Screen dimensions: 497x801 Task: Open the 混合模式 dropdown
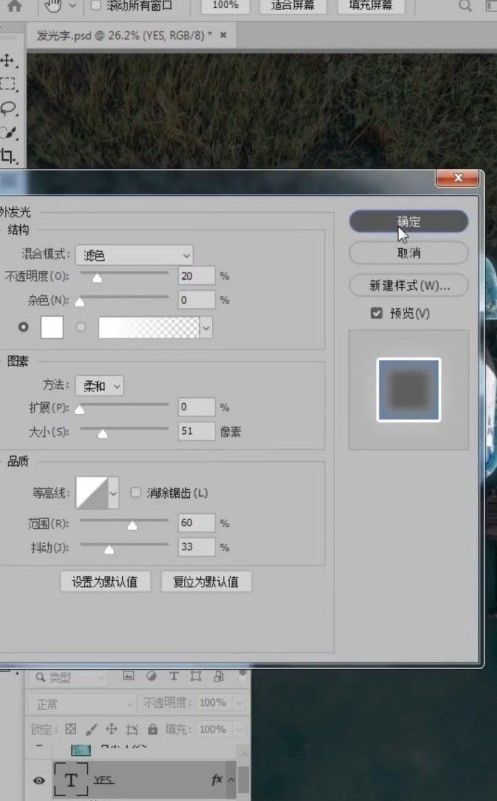click(134, 255)
